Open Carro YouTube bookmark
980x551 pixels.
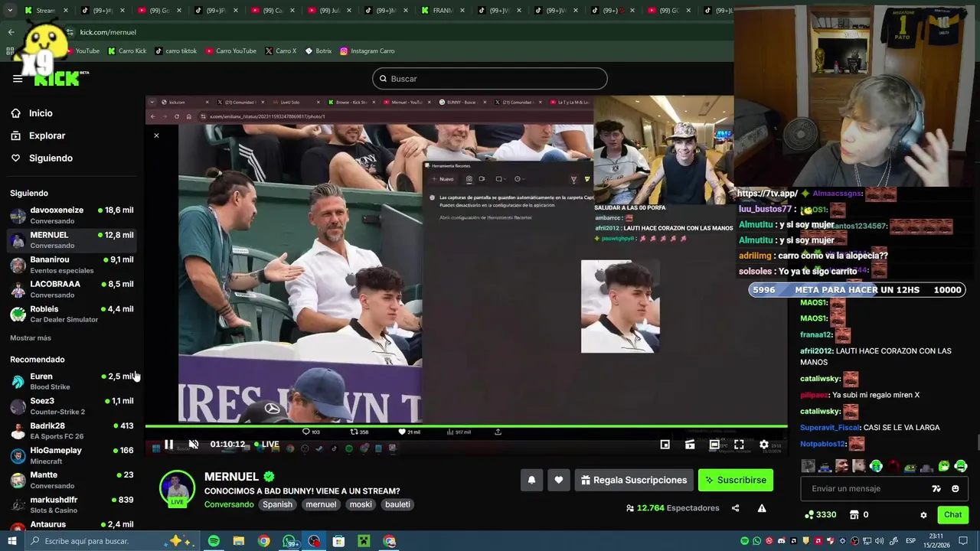(230, 51)
